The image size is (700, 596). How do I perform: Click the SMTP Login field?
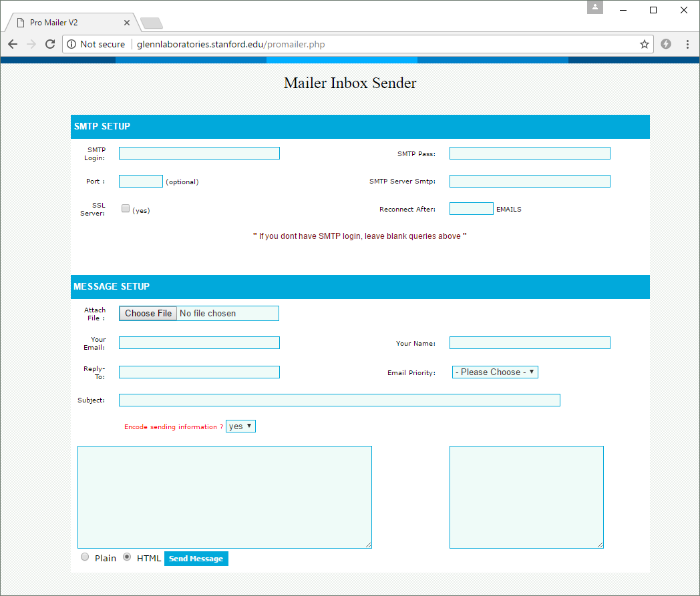pyautogui.click(x=199, y=153)
